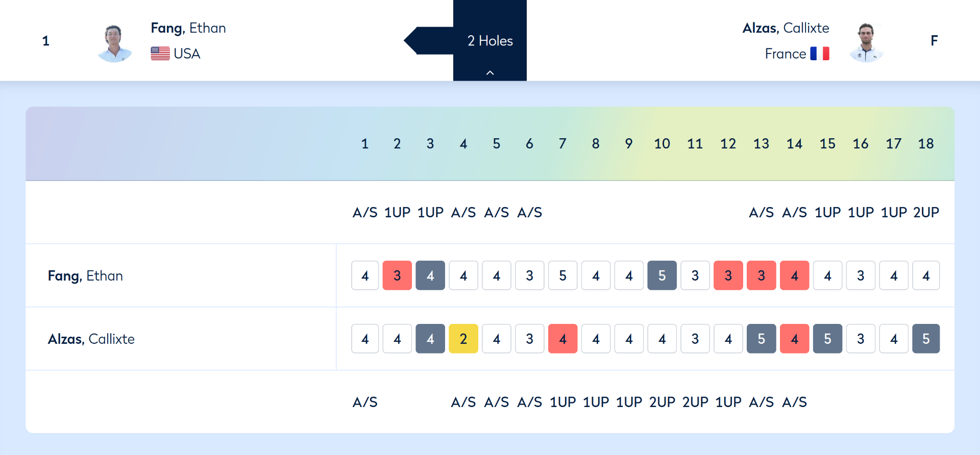Select Fang's red score on hole 12
The height and width of the screenshot is (455, 980).
pyautogui.click(x=728, y=275)
